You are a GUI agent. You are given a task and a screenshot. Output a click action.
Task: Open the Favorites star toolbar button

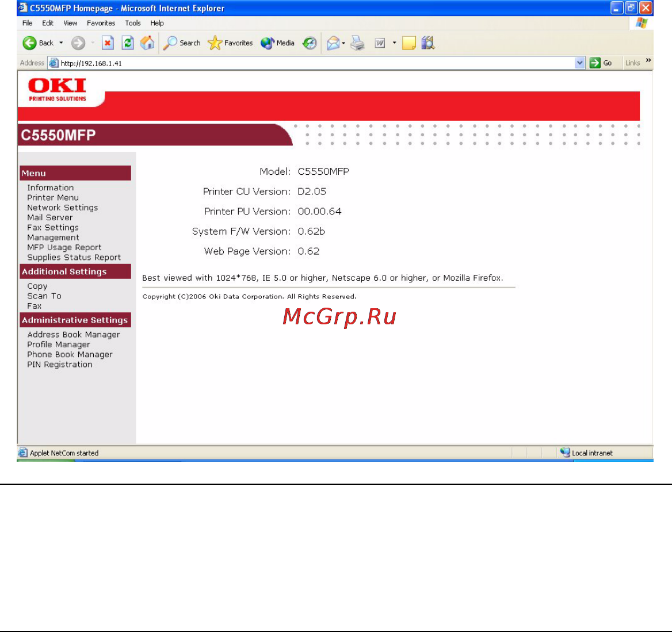tap(230, 43)
